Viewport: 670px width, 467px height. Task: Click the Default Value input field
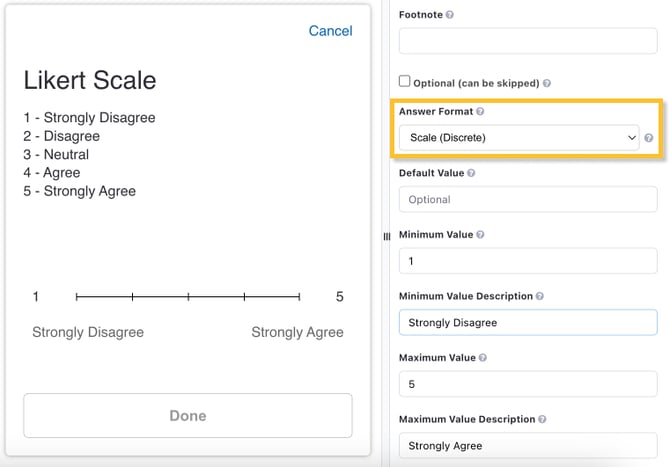(x=527, y=200)
